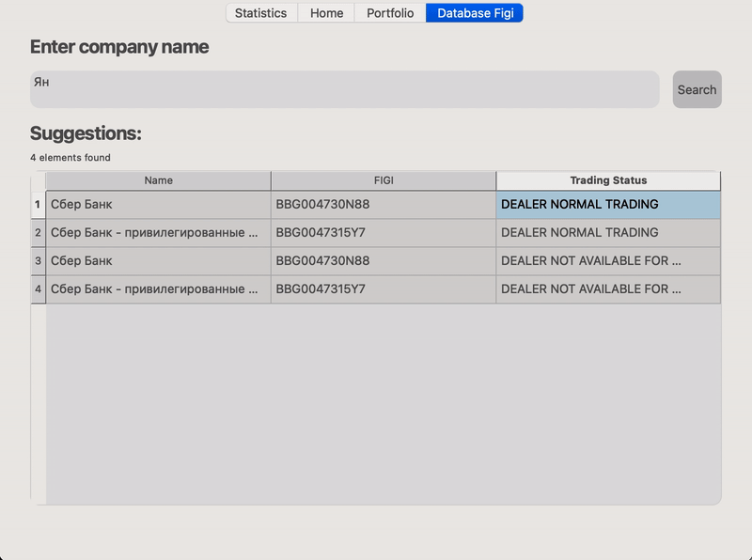Focus the company name input field
Screen dimensions: 752x560
coord(345,89)
